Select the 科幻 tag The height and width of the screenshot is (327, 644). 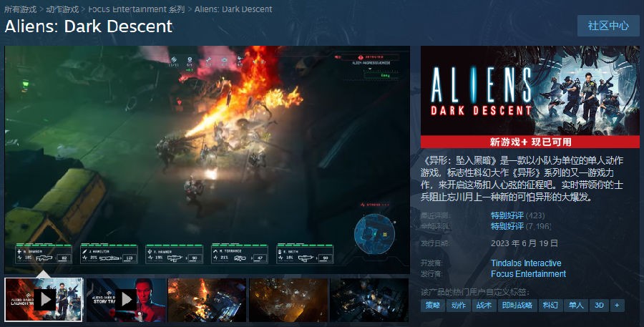click(x=550, y=306)
